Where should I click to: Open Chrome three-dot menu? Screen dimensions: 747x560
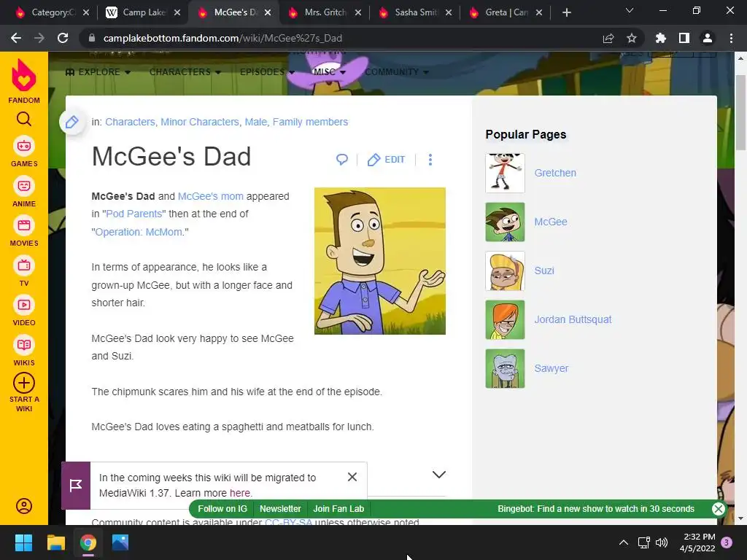coord(731,38)
